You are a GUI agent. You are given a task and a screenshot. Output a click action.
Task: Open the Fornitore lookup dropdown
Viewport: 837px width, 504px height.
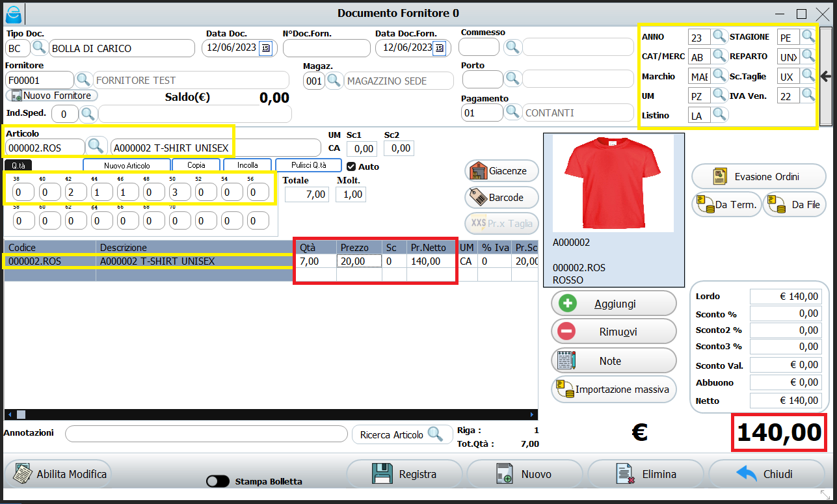click(83, 79)
